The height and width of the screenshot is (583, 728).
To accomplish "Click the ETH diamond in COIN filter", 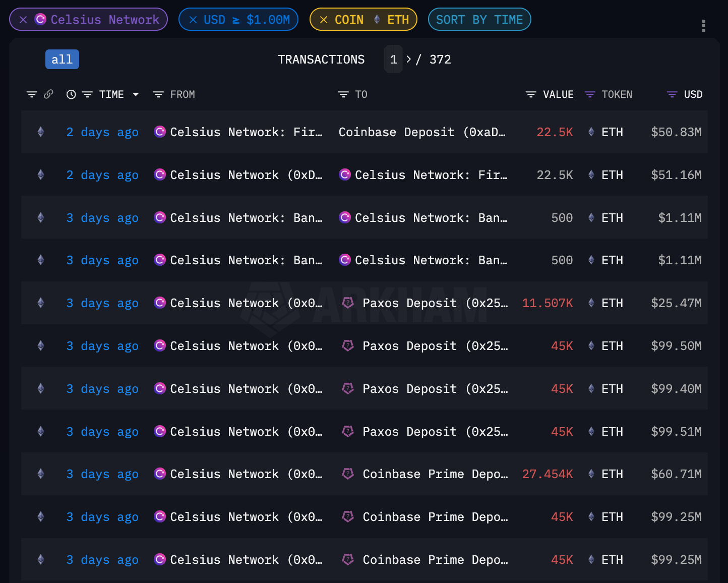I will point(377,19).
